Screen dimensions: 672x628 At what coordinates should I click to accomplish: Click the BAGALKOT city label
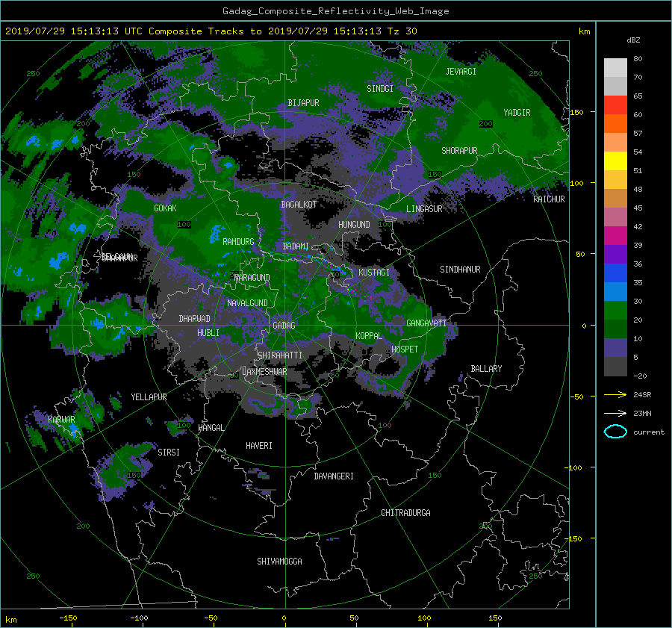tap(299, 205)
